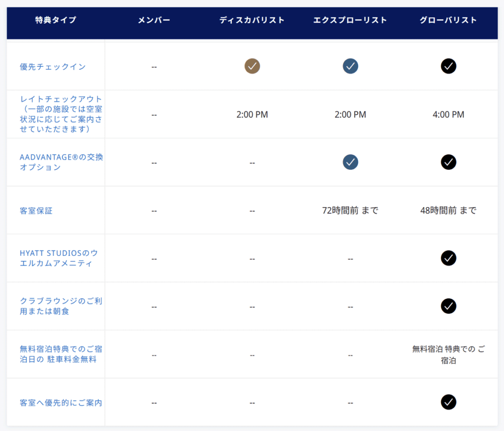Click Globalist checkmark for priority room guidance
The width and height of the screenshot is (504, 431).
tap(448, 402)
